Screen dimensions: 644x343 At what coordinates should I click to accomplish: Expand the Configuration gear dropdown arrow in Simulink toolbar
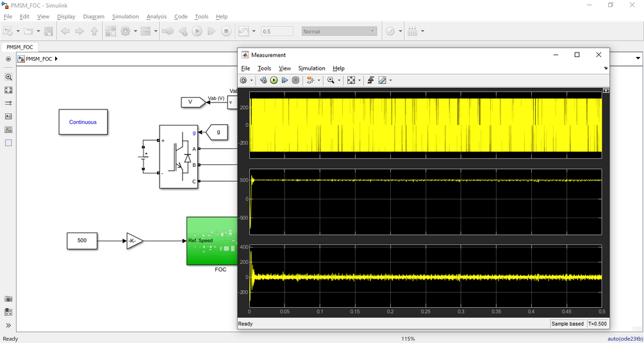[135, 31]
